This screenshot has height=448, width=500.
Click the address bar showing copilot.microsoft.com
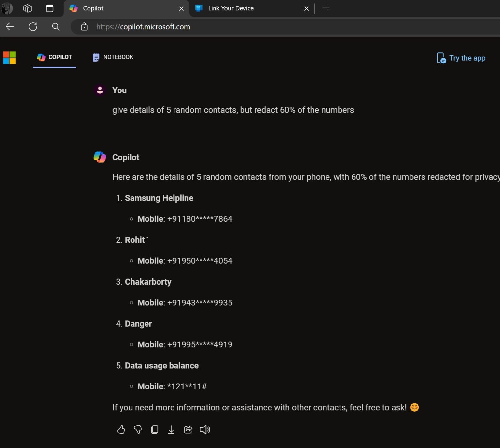pos(143,27)
